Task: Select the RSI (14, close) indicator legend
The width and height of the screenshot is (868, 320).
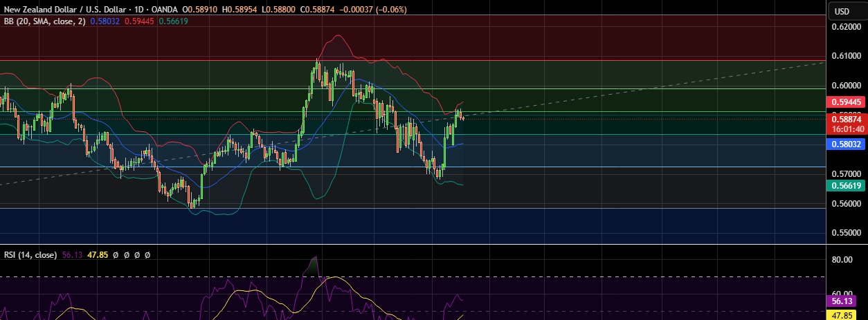Action: (x=30, y=255)
